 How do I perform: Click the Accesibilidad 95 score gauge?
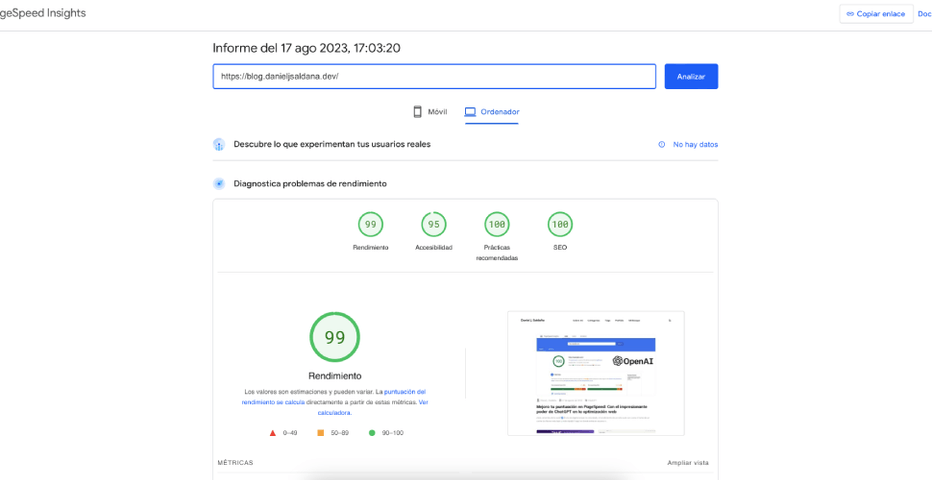point(434,225)
